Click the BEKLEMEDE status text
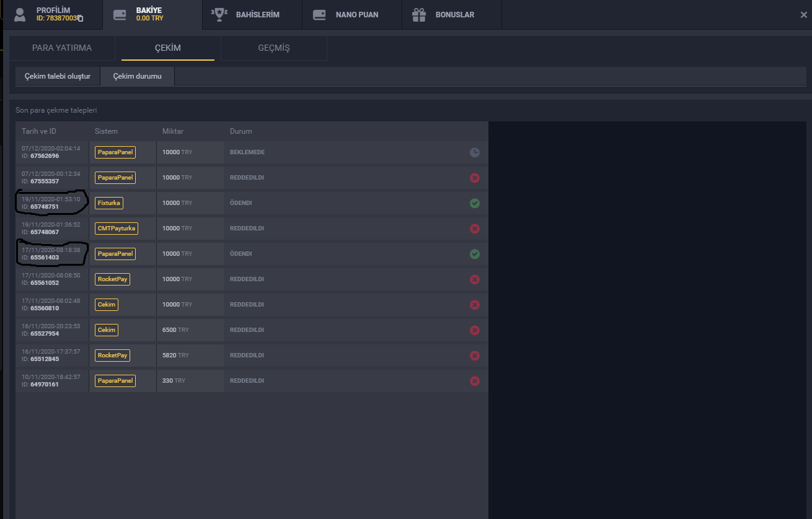 (x=247, y=152)
